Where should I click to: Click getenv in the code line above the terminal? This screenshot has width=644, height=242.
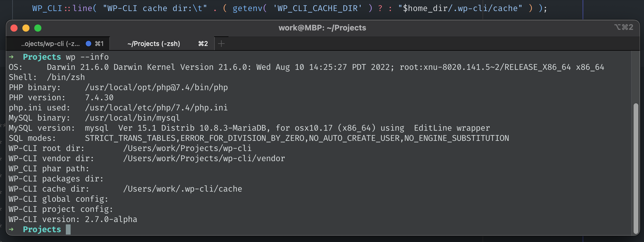coord(248,8)
